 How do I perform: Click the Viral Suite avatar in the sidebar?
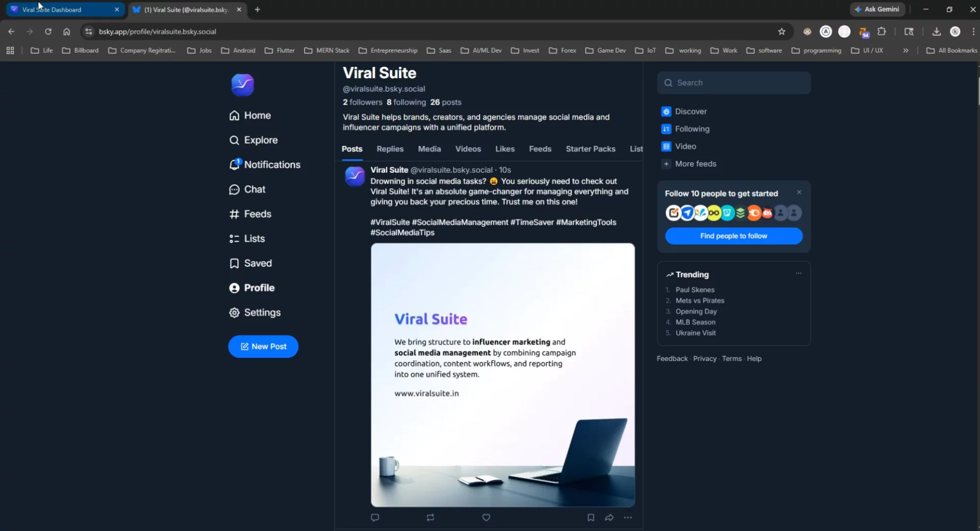pos(243,85)
